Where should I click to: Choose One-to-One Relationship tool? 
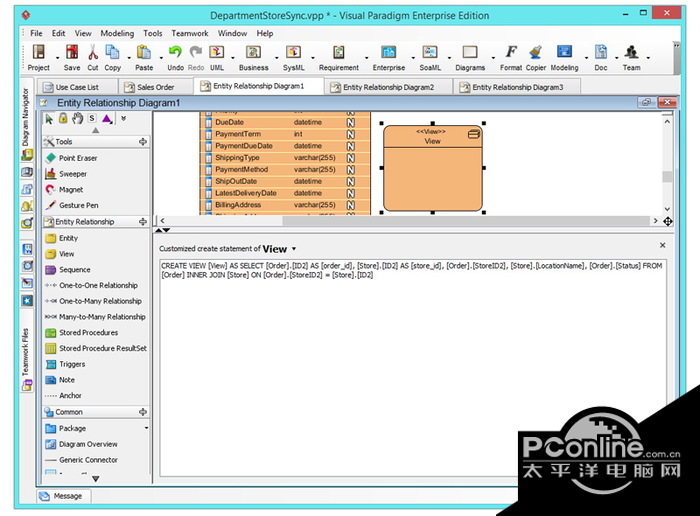coord(91,285)
